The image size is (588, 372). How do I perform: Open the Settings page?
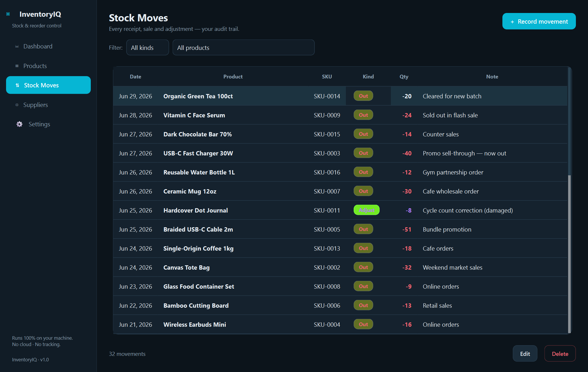click(x=48, y=124)
